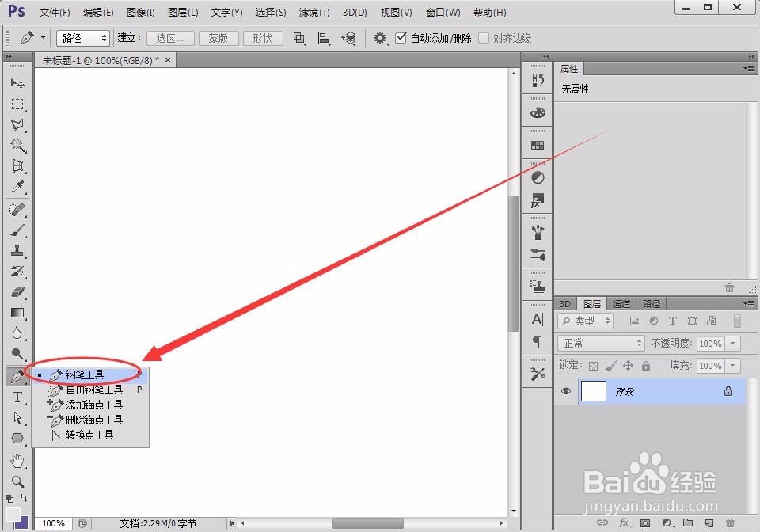The width and height of the screenshot is (760, 532).
Task: Select the Type tool
Action: click(17, 397)
